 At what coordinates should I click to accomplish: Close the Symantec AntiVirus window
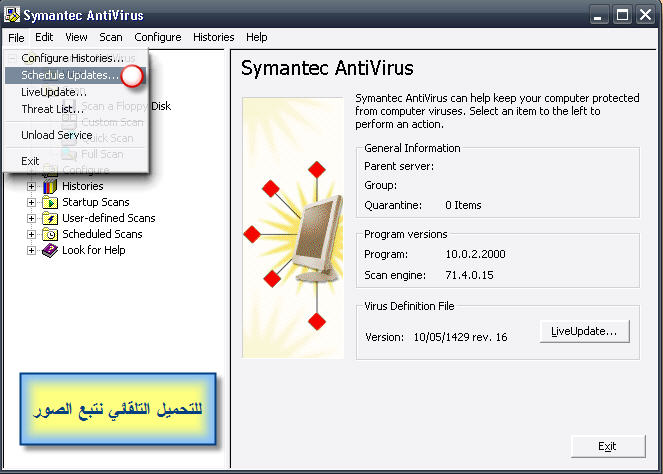[645, 16]
